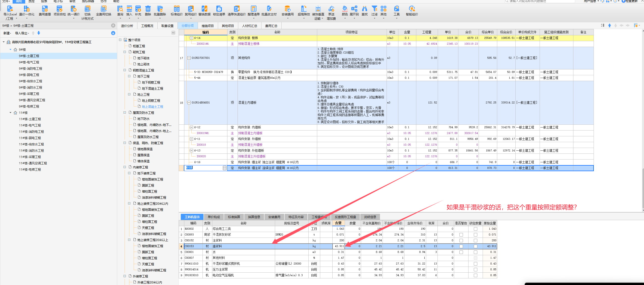
Task: Select 11#楼-土建工程 in project tree
Action: pos(30,119)
